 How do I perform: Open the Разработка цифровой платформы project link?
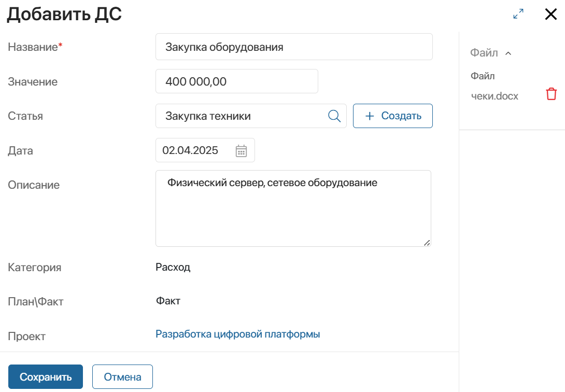click(x=237, y=334)
